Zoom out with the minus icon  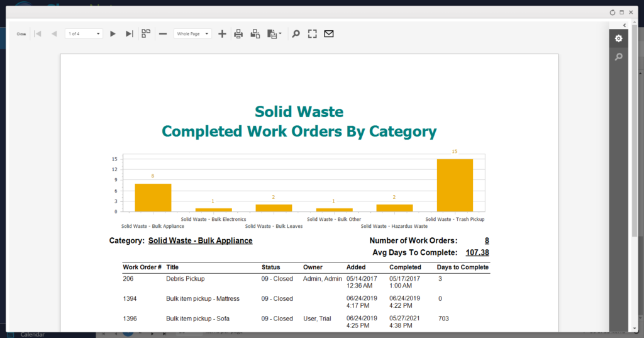coord(163,34)
